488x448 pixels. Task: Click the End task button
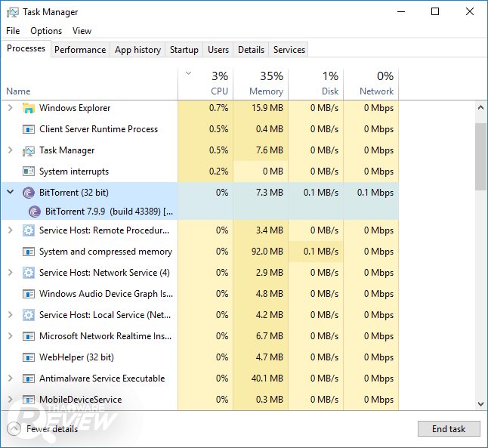click(449, 429)
